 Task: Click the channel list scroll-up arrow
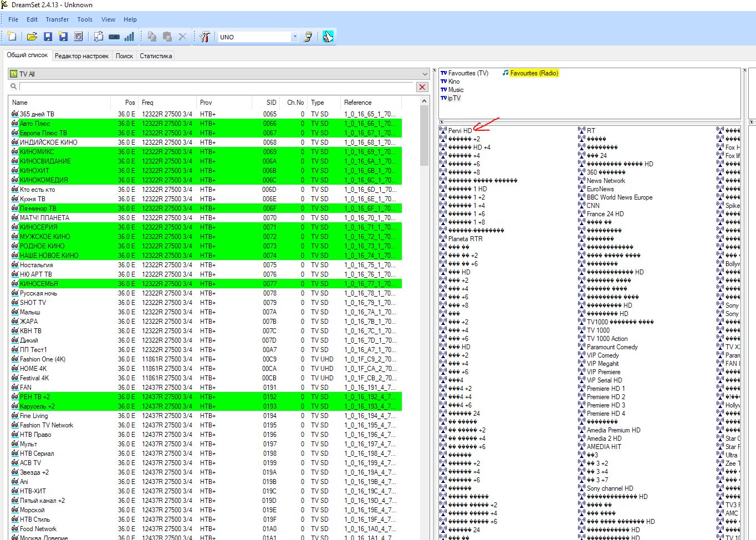coord(425,101)
